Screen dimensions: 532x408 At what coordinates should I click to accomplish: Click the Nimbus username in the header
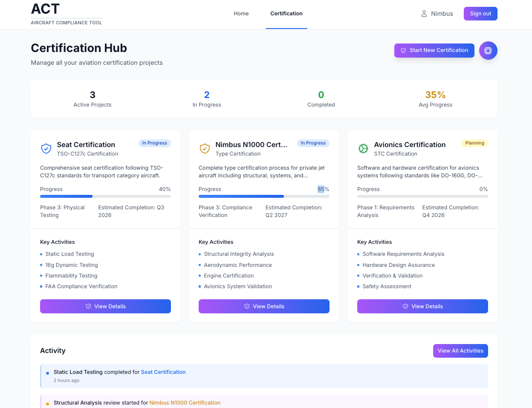(x=442, y=14)
